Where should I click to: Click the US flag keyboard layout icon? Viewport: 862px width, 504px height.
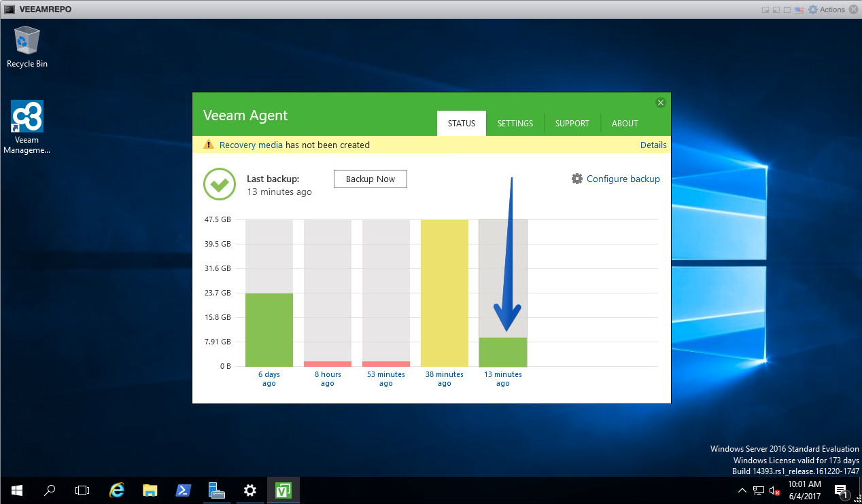click(x=799, y=10)
